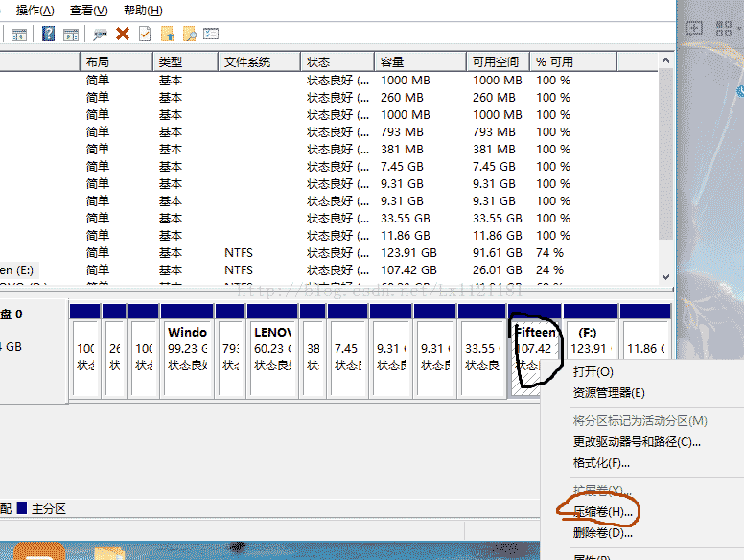The image size is (744, 560).
Task: Click the checkmark document toolbar icon
Action: (145, 34)
